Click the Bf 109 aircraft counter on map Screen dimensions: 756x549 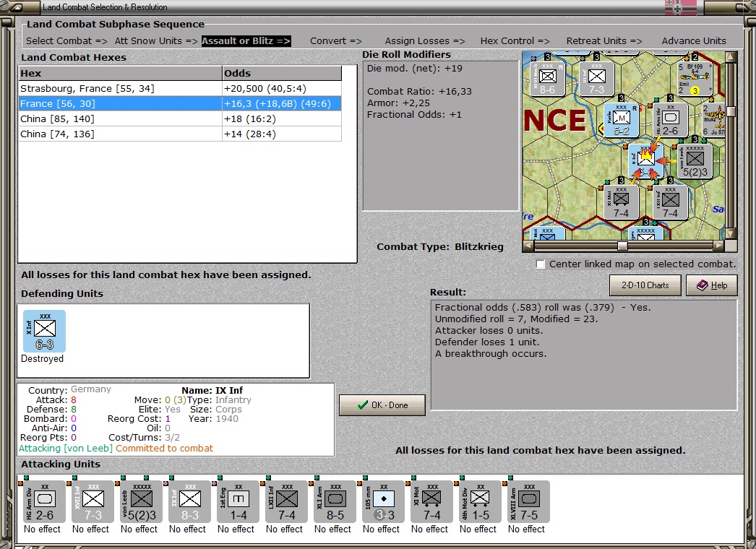695,79
